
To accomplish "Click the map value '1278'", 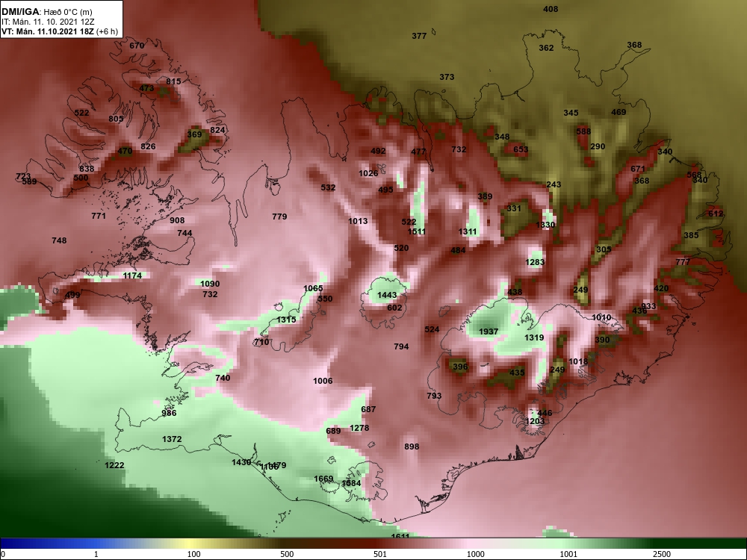I will point(359,428).
